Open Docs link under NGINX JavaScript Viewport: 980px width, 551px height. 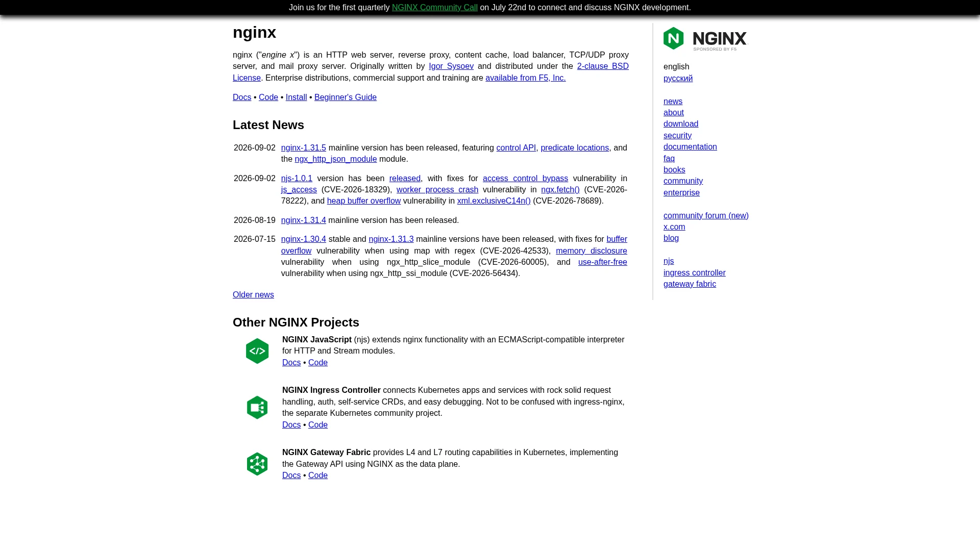click(x=291, y=363)
